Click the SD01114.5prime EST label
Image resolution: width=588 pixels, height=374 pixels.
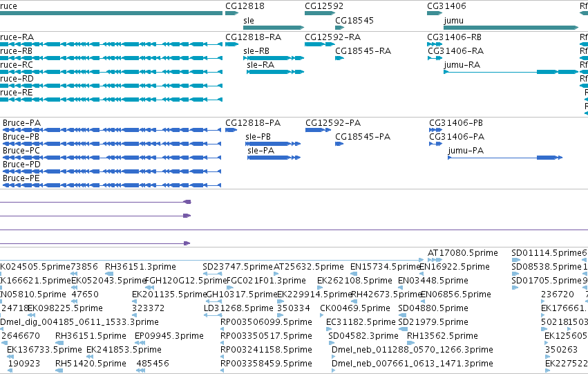546,253
